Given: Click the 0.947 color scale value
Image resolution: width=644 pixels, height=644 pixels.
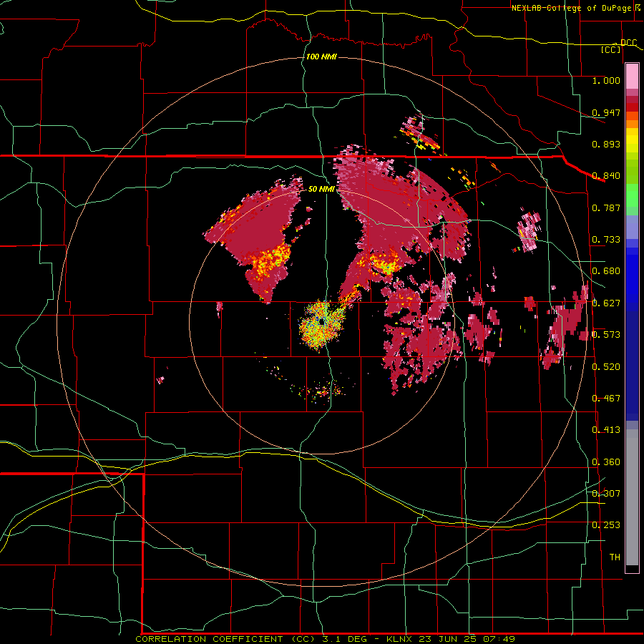Looking at the screenshot, I should (x=606, y=112).
